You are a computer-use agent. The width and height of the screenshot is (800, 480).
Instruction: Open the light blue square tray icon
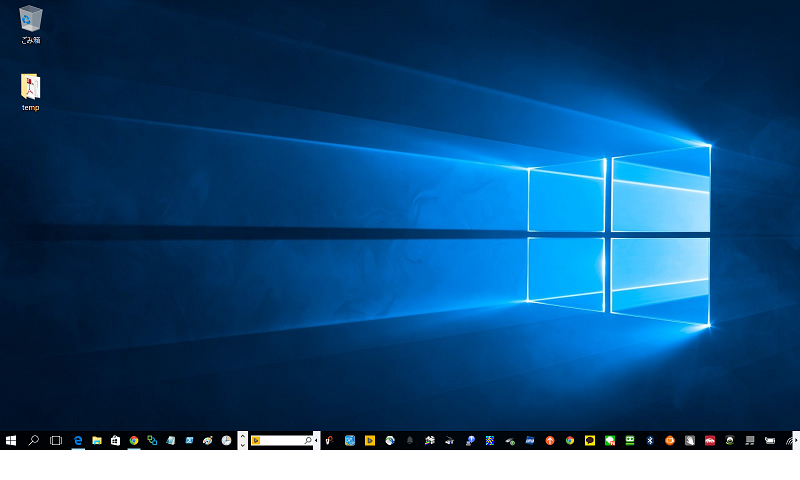click(x=350, y=440)
